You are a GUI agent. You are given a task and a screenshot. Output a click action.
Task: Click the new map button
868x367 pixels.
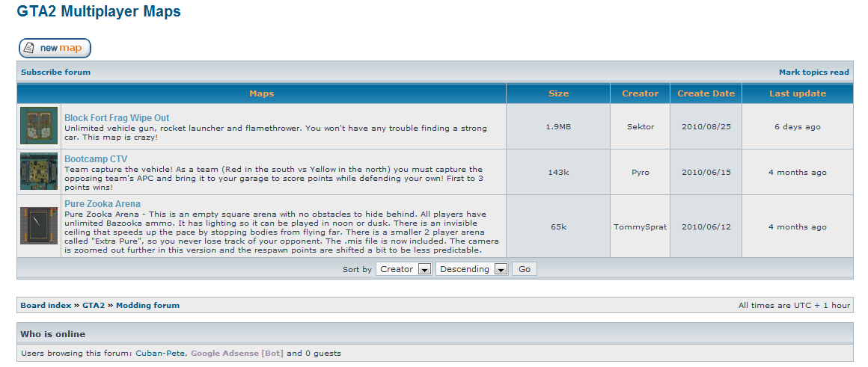coord(55,48)
